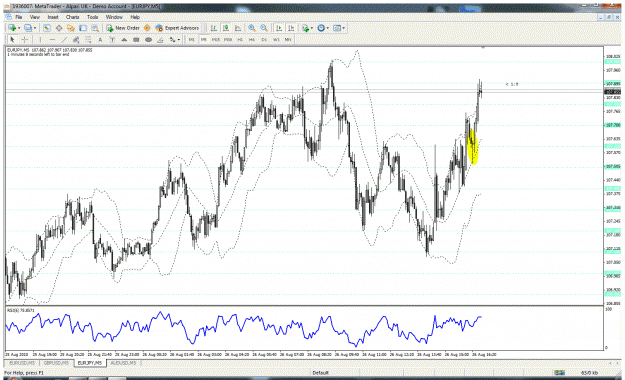Image resolution: width=625 pixels, height=380 pixels.
Task: Expand the Periods dropdown arrow
Action: pyautogui.click(x=328, y=28)
